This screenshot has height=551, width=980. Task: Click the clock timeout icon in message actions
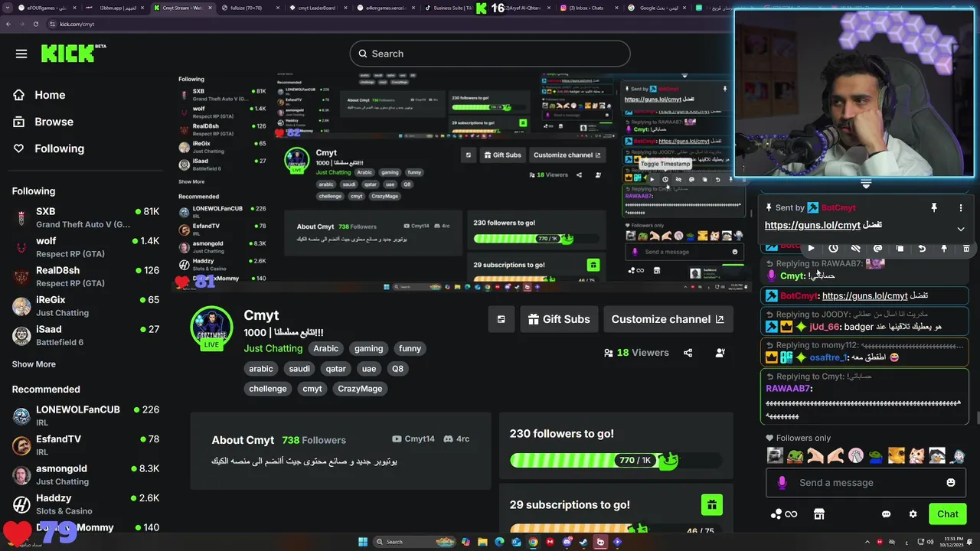point(833,248)
